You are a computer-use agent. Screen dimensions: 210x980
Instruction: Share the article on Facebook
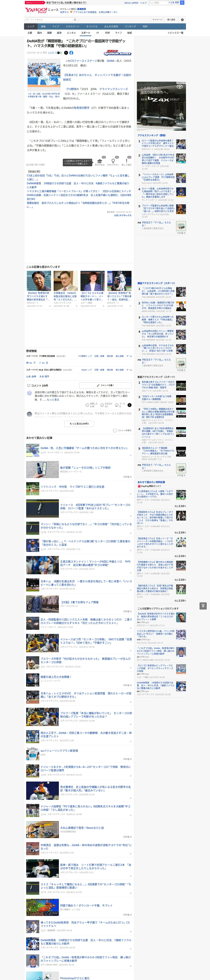(x=71, y=53)
